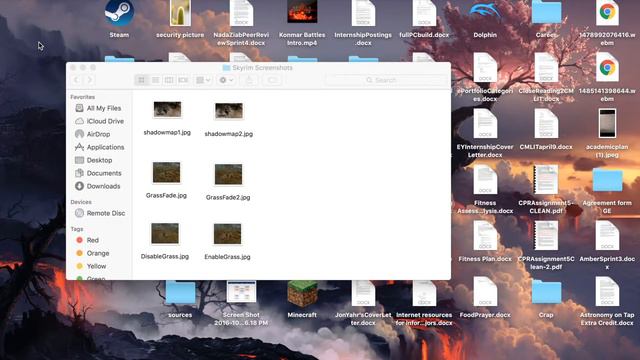The image size is (640, 360).
Task: Select CMLITapril9.docx on the desktop
Action: pos(546,123)
